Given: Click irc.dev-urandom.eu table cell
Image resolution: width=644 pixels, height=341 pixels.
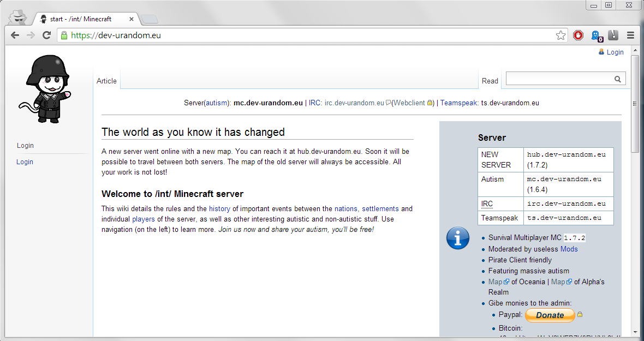Looking at the screenshot, I should [569, 204].
